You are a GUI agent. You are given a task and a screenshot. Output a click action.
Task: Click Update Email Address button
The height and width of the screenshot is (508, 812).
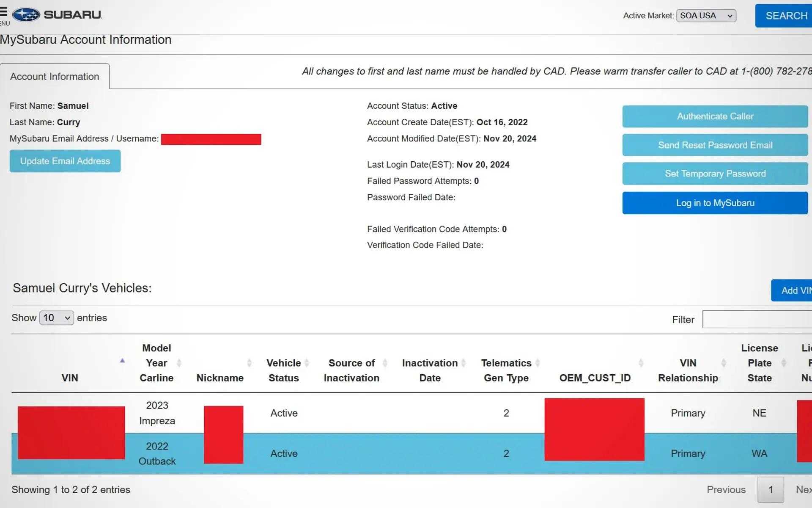65,161
